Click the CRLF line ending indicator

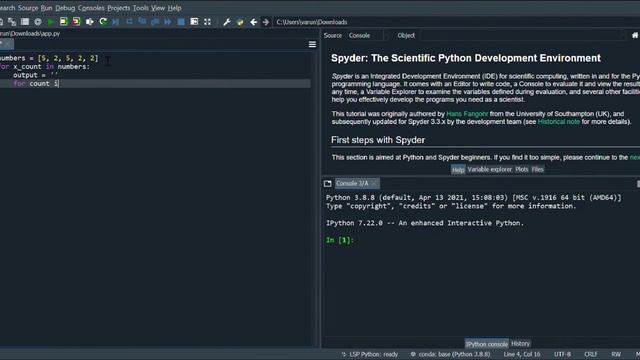pos(590,354)
